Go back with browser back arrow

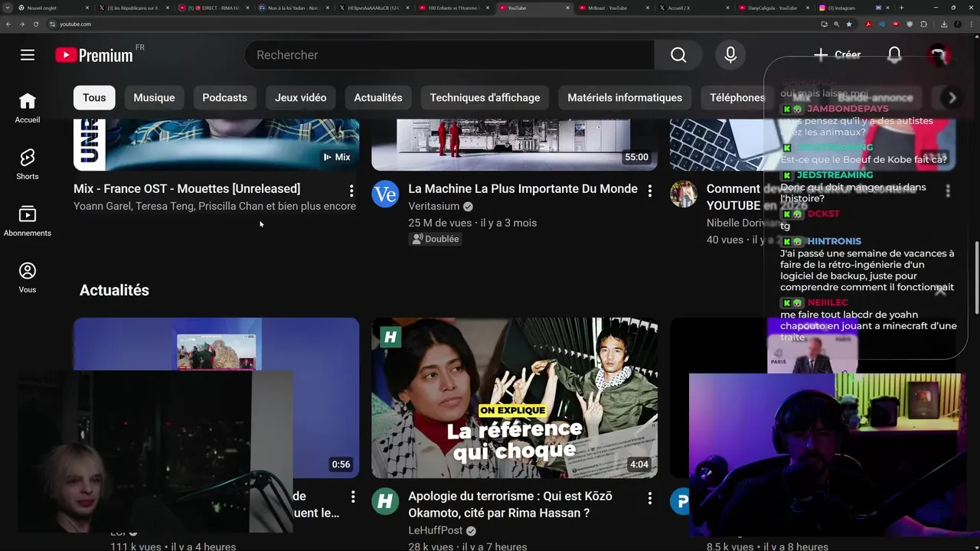8,24
